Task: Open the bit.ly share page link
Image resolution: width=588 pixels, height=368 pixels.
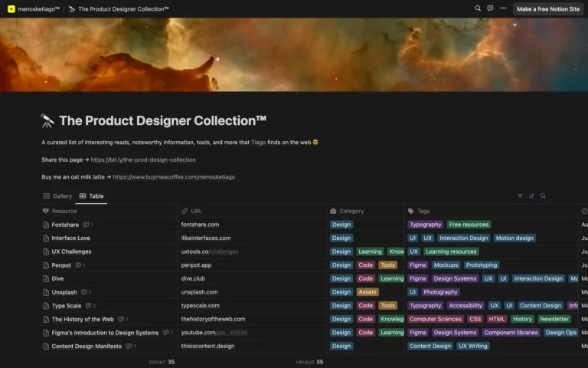Action: [x=142, y=159]
